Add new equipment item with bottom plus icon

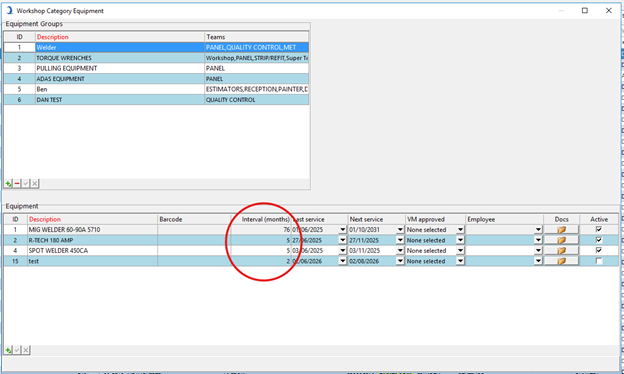tap(8, 350)
